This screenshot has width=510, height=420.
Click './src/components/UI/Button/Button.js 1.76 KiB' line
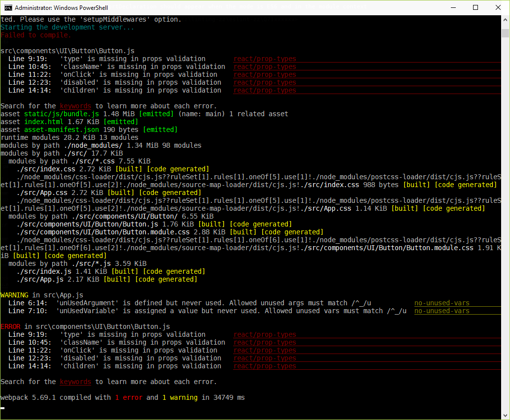pyautogui.click(x=154, y=225)
